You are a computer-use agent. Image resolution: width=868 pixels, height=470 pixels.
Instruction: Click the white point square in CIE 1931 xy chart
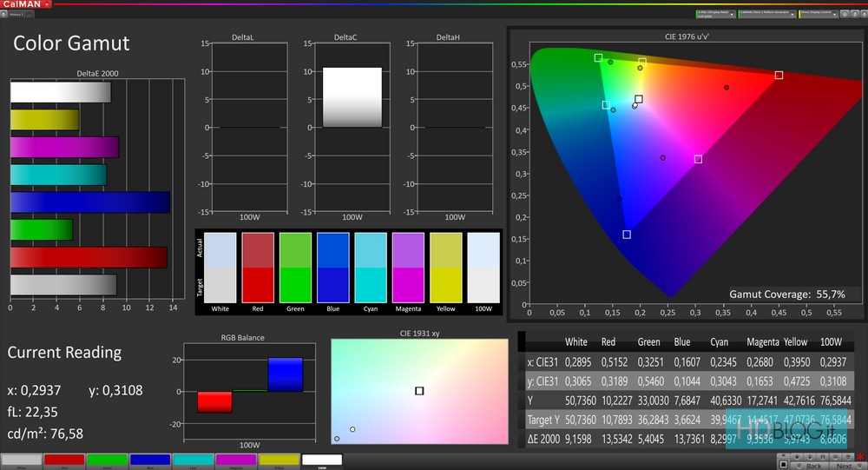pos(419,391)
